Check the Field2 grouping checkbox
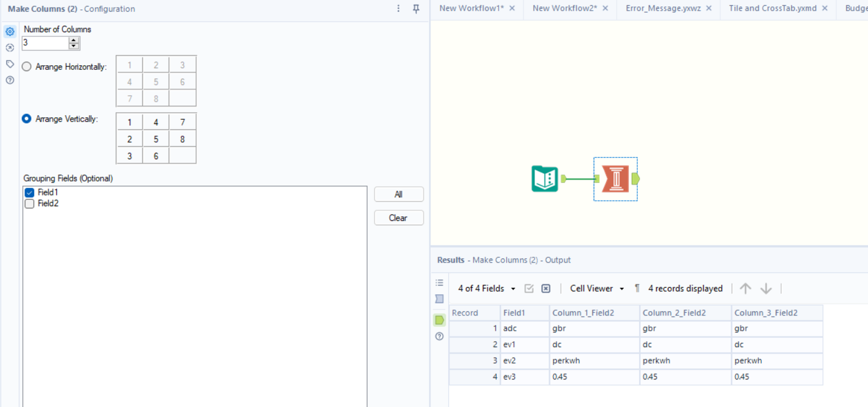The image size is (868, 407). 29,203
